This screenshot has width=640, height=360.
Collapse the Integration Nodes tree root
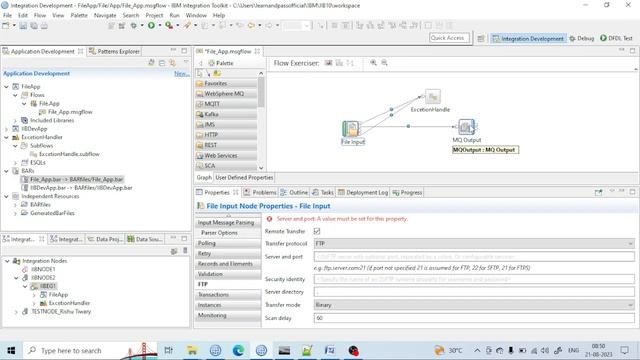(x=7, y=261)
